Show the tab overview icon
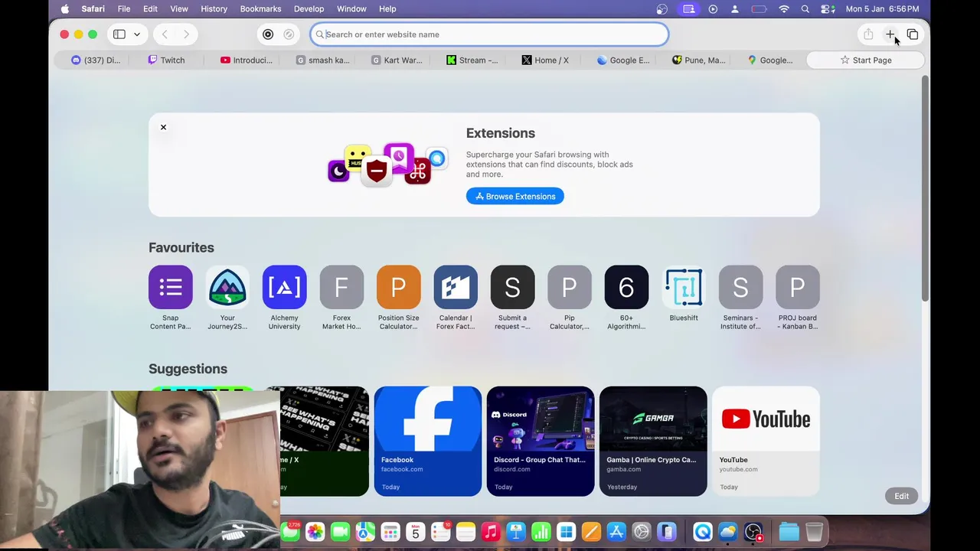980x551 pixels. click(913, 34)
